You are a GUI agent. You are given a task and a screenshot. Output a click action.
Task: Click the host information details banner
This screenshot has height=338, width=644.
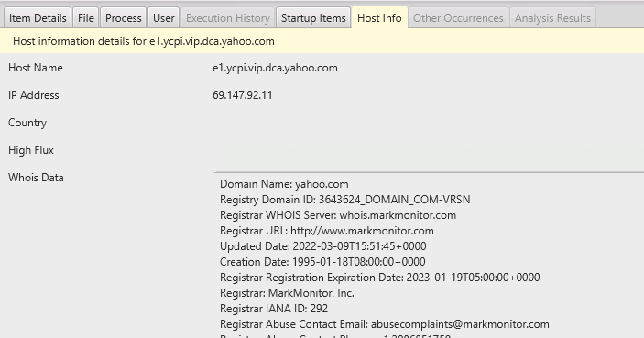(322, 41)
